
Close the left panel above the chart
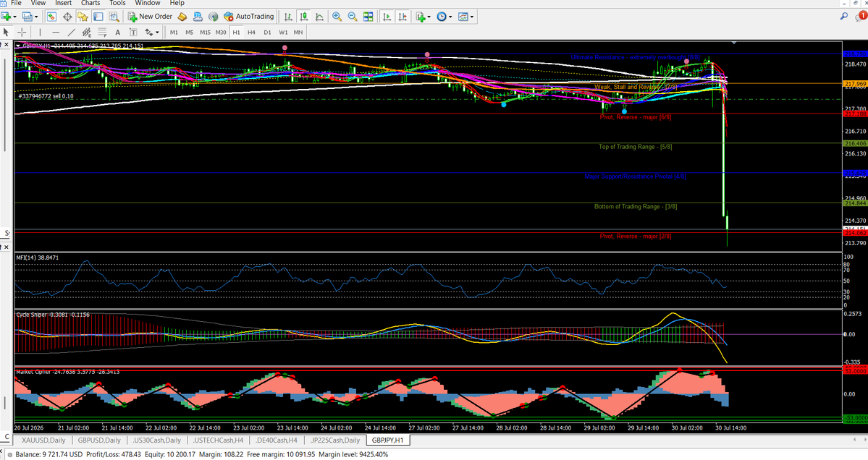click(7, 45)
